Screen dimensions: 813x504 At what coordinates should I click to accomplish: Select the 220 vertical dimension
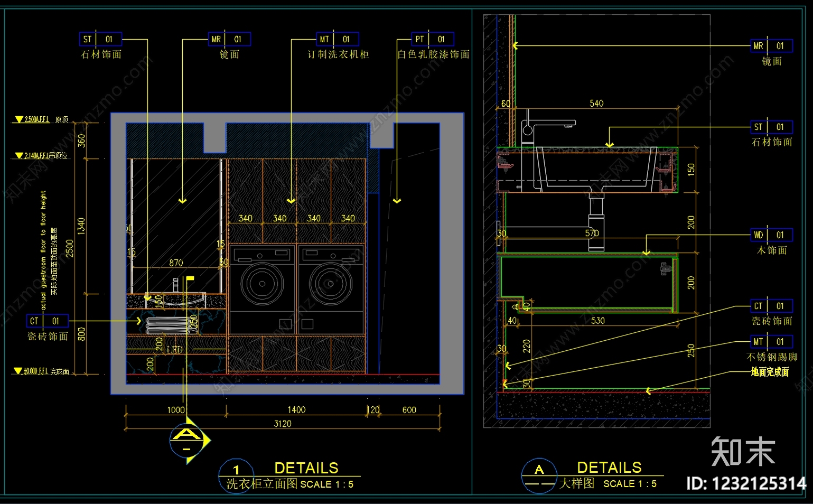(526, 346)
